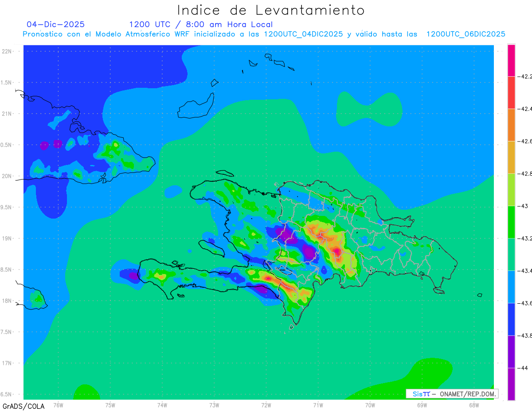Select the orange legend swatch between -42.4 and -42.6
Screen dimensions: 532x411
pyautogui.click(x=511, y=125)
